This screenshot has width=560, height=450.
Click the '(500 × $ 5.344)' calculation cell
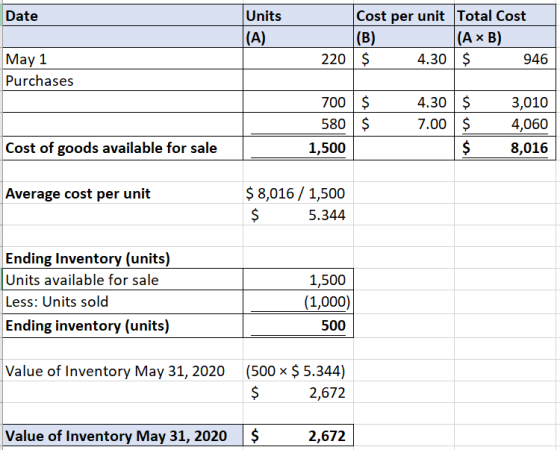click(x=298, y=371)
